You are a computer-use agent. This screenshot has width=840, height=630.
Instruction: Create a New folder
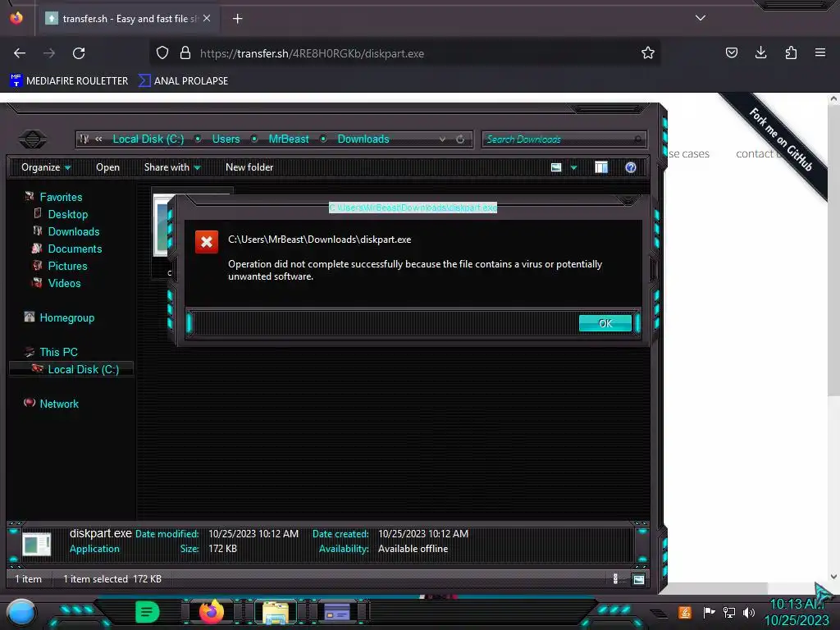(249, 167)
